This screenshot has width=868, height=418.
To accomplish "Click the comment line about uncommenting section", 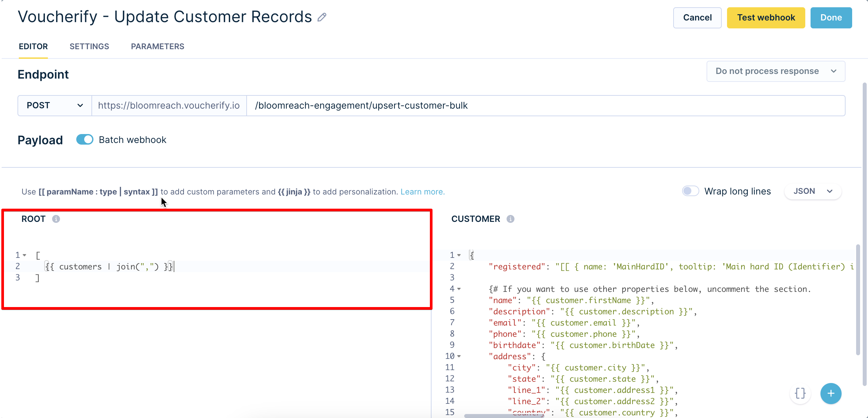I will (650, 289).
